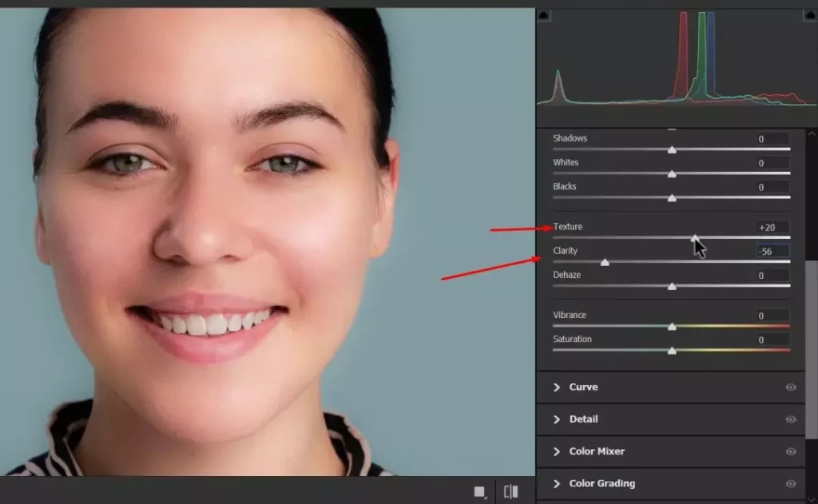Expand the Color Mixer section
The height and width of the screenshot is (504, 818).
coord(557,451)
